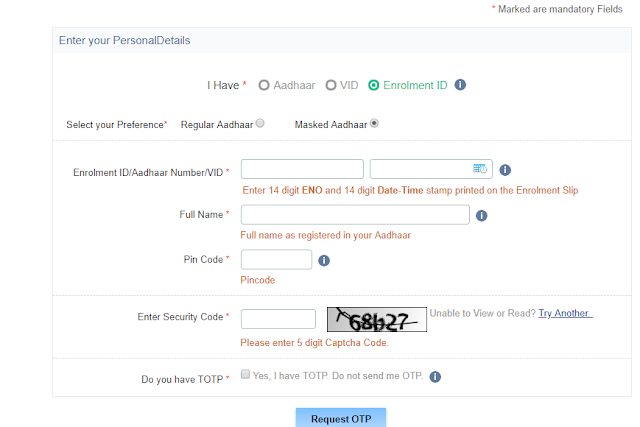Click info icon next to Full Name field

pyautogui.click(x=482, y=216)
